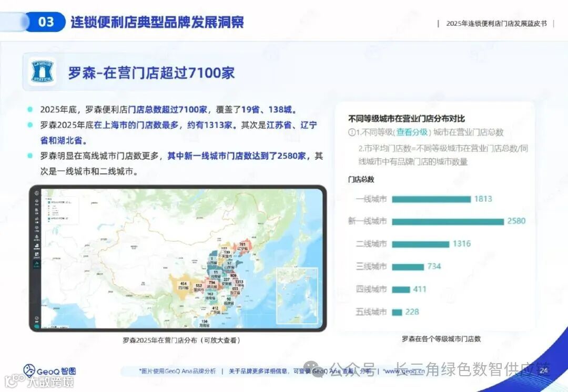Viewport: 568px width, 392px height.
Task: Click the bold text 其中新一线城市门店数达到了2580家
Action: point(237,156)
